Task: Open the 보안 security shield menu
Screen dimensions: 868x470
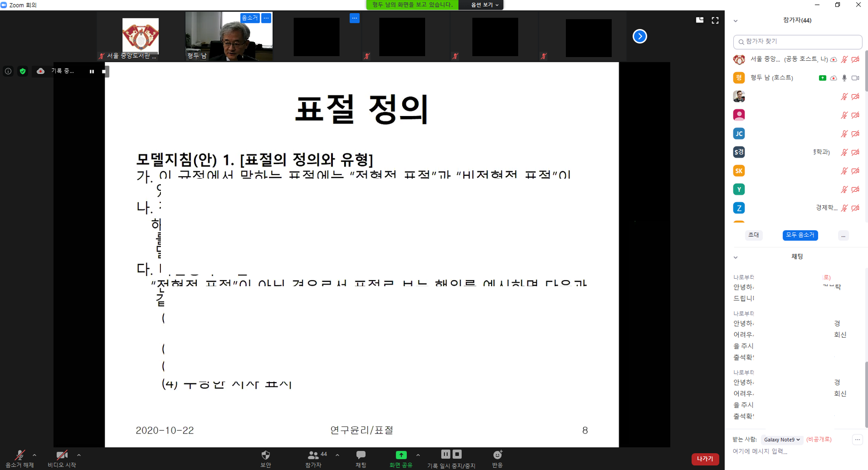Action: pyautogui.click(x=266, y=459)
